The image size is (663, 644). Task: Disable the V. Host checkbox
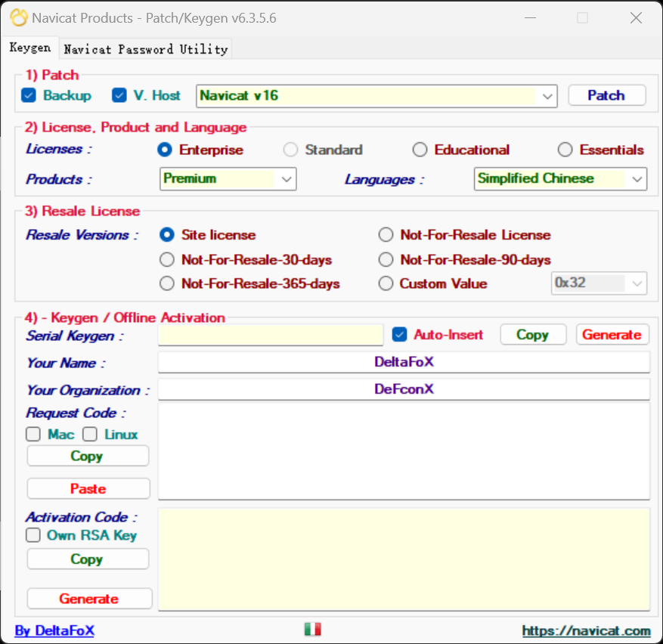click(x=119, y=95)
